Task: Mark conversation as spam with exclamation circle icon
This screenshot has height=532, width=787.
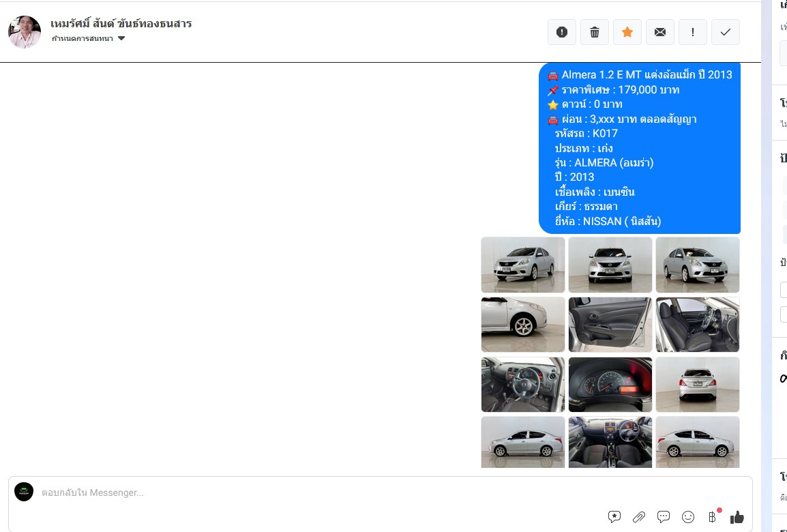Action: (562, 32)
